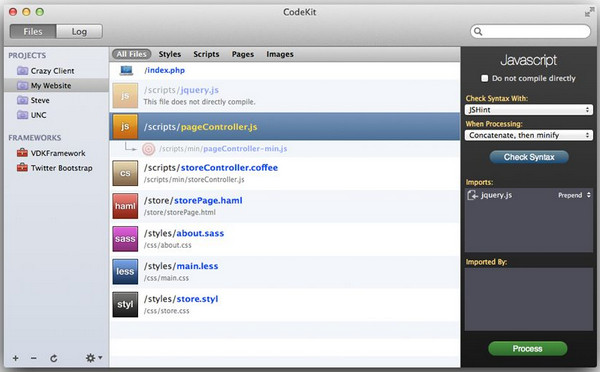Select the VDKFramework framework
This screenshot has height=372, width=600.
[58, 153]
